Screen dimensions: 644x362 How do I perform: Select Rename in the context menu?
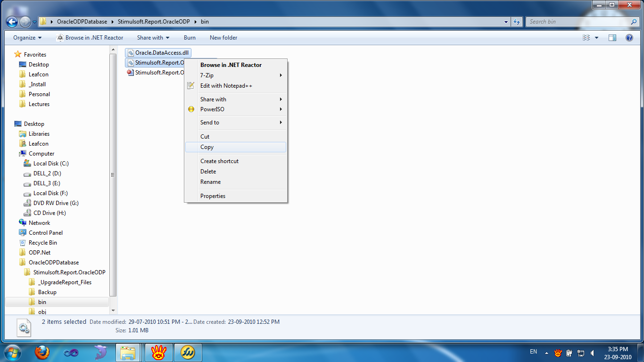(x=236, y=182)
